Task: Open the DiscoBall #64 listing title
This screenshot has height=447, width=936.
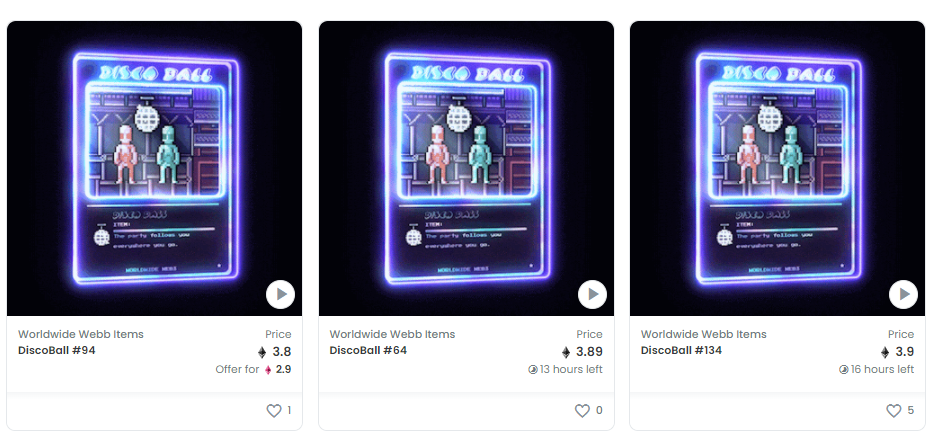Action: tap(368, 350)
